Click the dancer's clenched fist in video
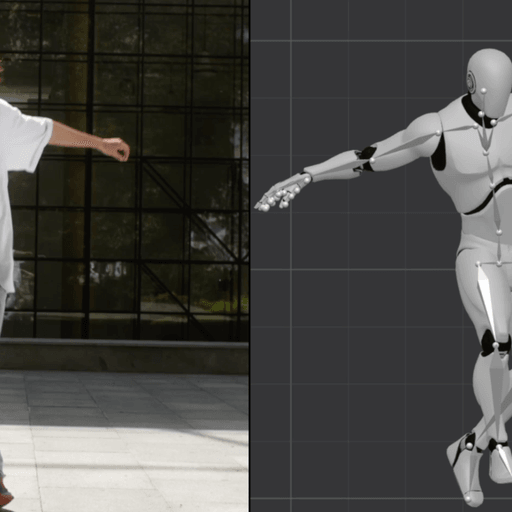Viewport: 512px width, 512px height. (117, 149)
